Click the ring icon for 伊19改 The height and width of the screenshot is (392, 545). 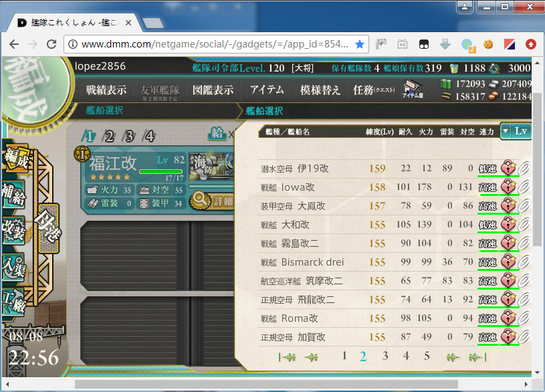pos(524,169)
